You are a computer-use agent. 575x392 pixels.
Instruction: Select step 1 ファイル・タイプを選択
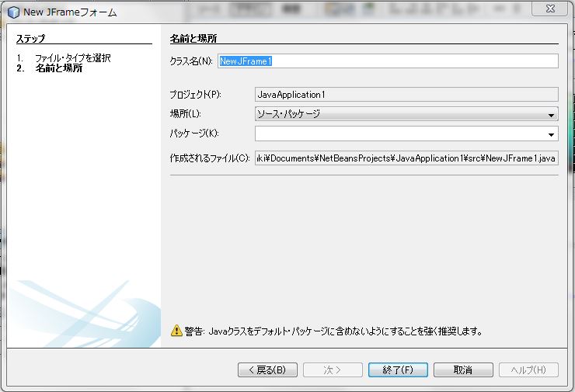point(72,58)
